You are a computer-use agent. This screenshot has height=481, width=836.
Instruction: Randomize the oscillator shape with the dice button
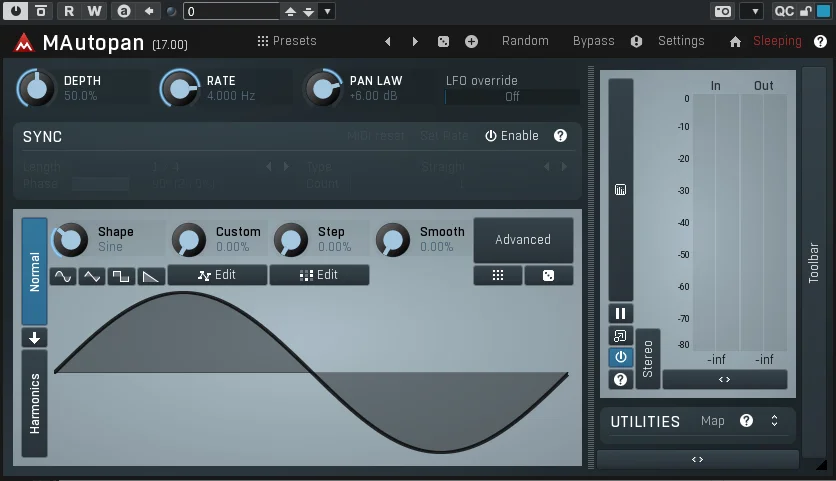pyautogui.click(x=548, y=275)
